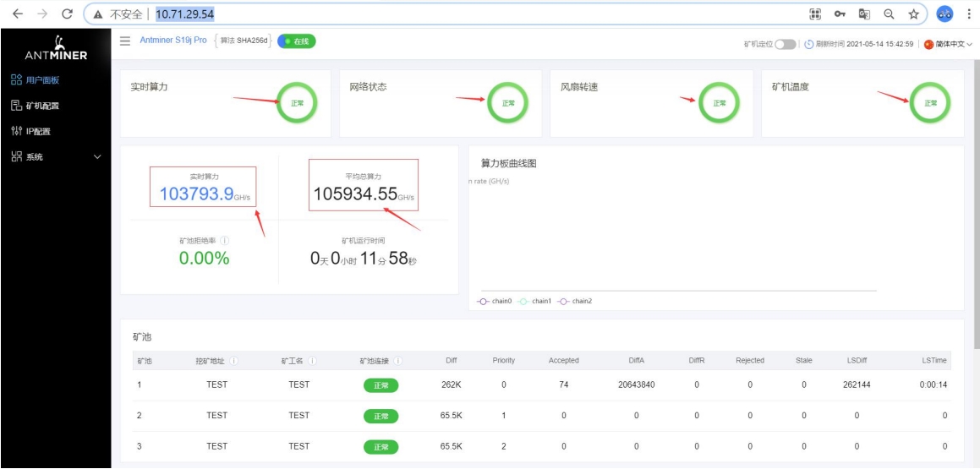This screenshot has height=469, width=980.
Task: Click the Stale column header
Action: point(804,360)
